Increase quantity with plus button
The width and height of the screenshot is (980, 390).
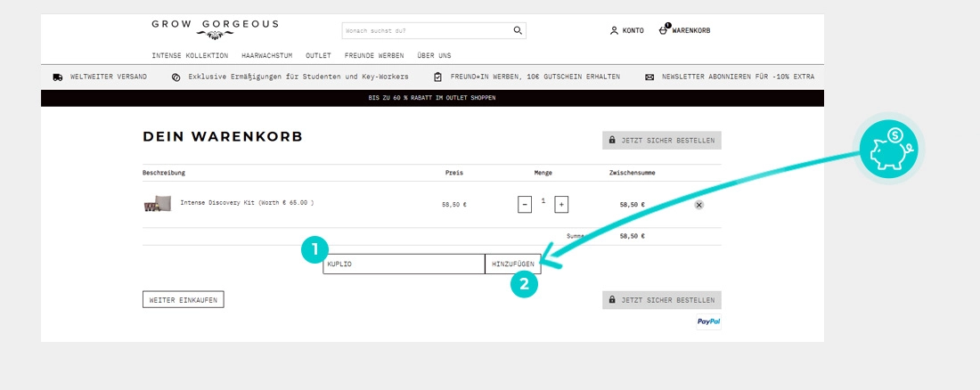pyautogui.click(x=561, y=205)
